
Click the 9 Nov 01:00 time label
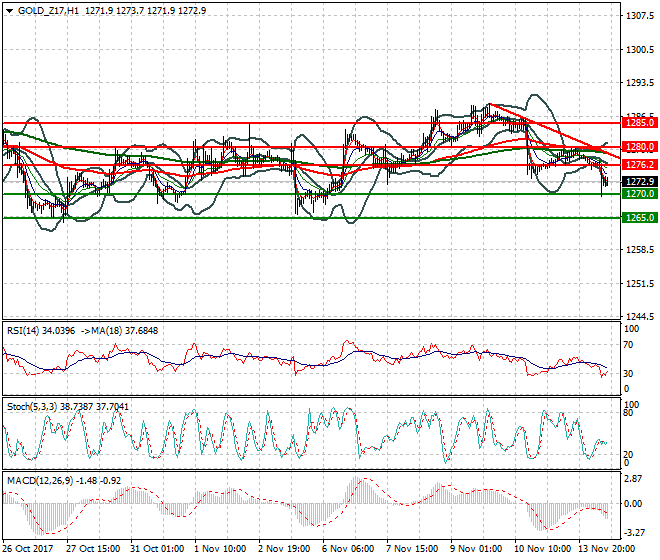pyautogui.click(x=476, y=549)
